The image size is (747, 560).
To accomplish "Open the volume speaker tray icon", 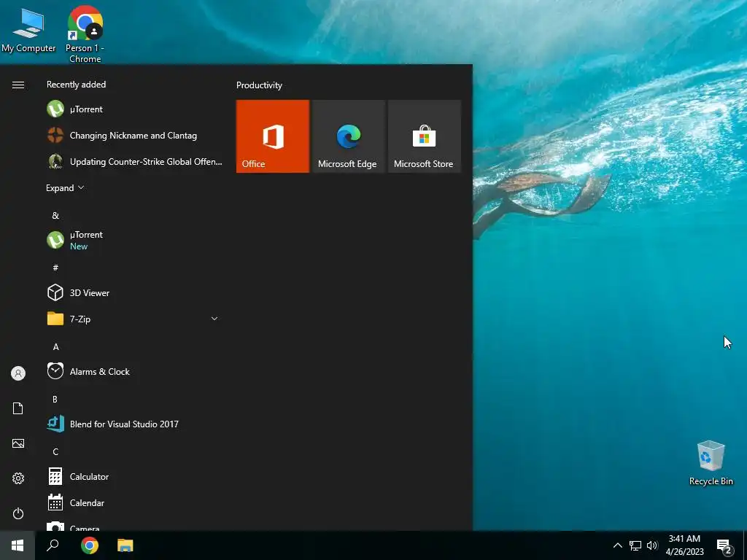I will [x=652, y=545].
